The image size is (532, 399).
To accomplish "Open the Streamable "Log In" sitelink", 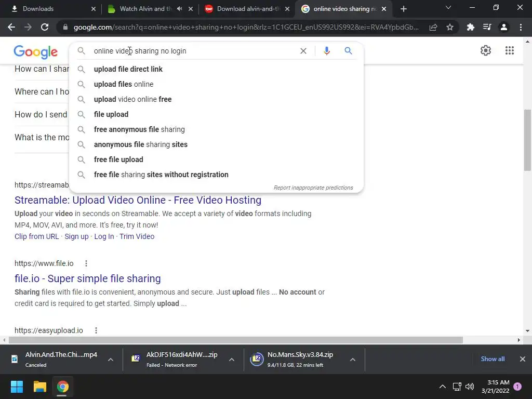I will pos(104,236).
